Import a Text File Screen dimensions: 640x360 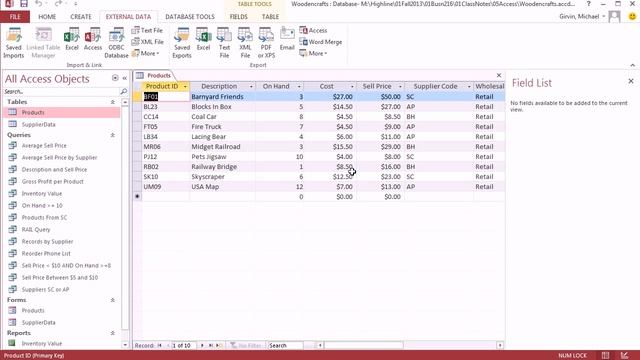[x=147, y=30]
